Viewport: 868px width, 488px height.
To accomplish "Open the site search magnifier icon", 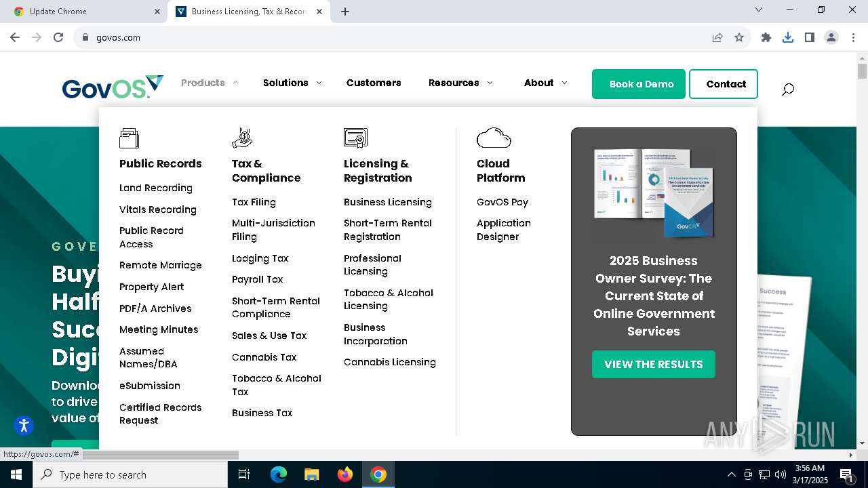I will coord(787,89).
